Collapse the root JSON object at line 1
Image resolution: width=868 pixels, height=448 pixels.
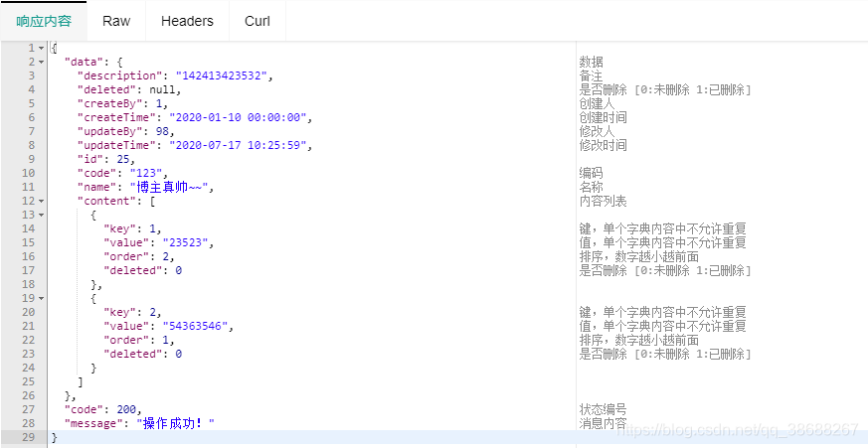tap(41, 48)
